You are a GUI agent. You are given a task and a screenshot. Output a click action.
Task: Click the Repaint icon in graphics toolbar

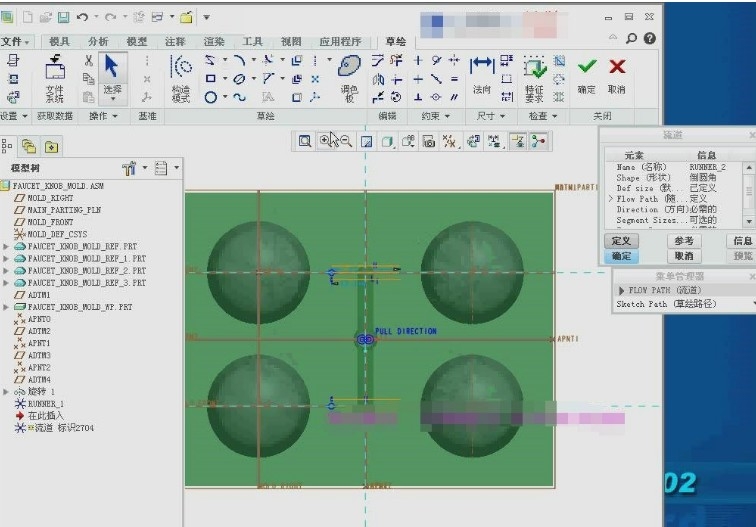[x=367, y=141]
